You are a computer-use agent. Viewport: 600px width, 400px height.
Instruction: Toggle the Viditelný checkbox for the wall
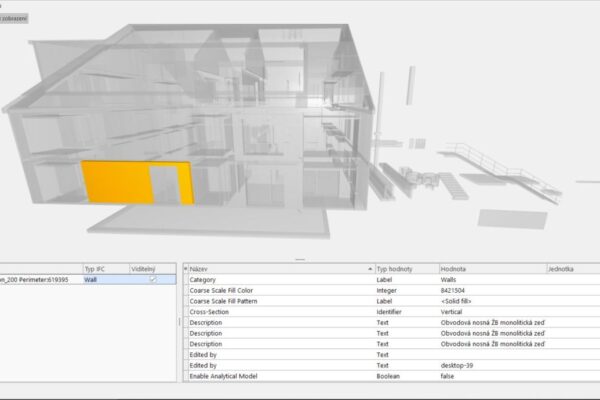152,280
